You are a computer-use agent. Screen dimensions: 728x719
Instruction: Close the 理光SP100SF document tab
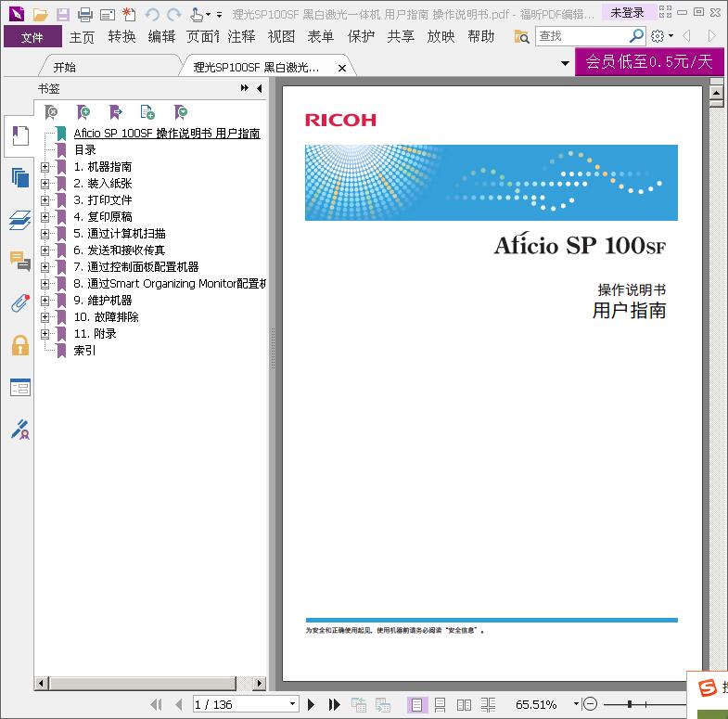point(342,68)
